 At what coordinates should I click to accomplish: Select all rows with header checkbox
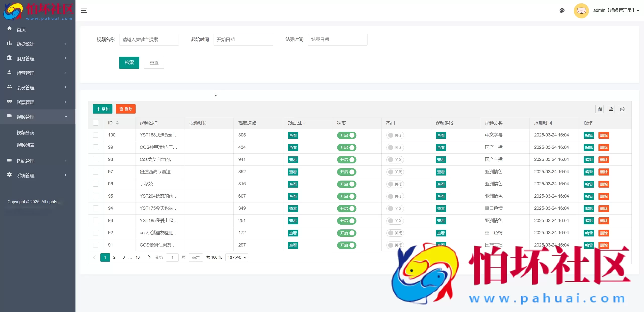[x=96, y=123]
